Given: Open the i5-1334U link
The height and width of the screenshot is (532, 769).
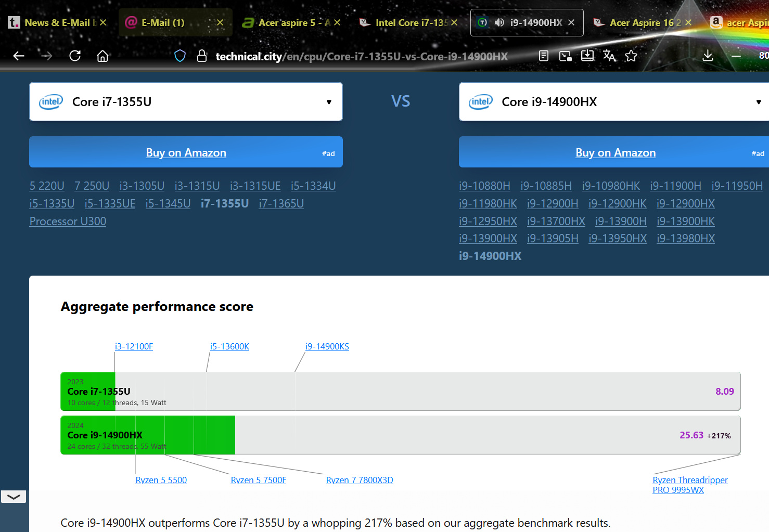Looking at the screenshot, I should point(313,186).
